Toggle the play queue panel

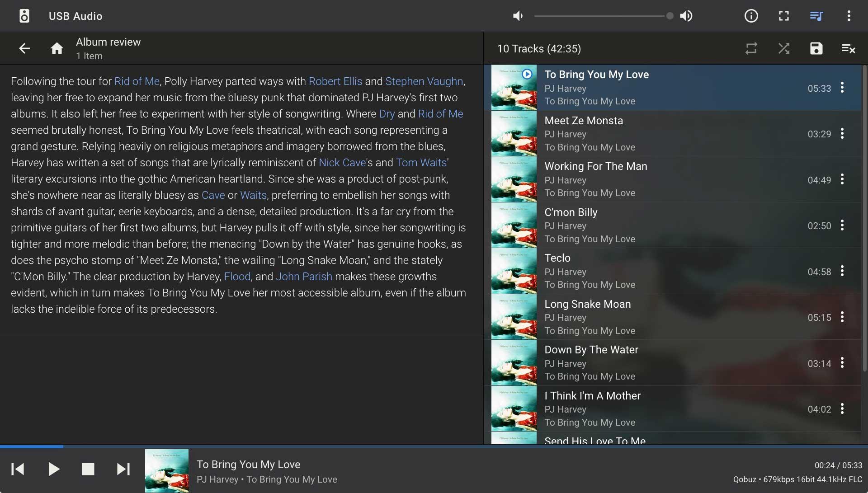(x=816, y=16)
